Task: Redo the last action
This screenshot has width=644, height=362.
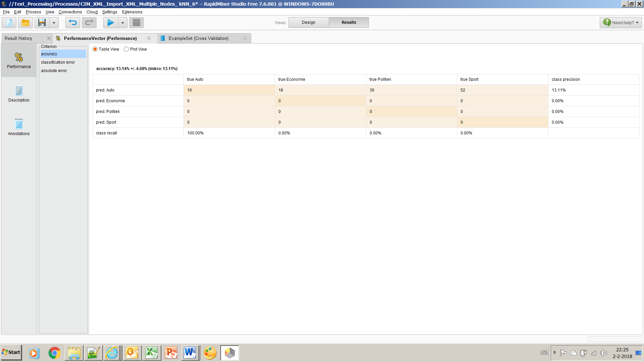Action: coord(89,22)
